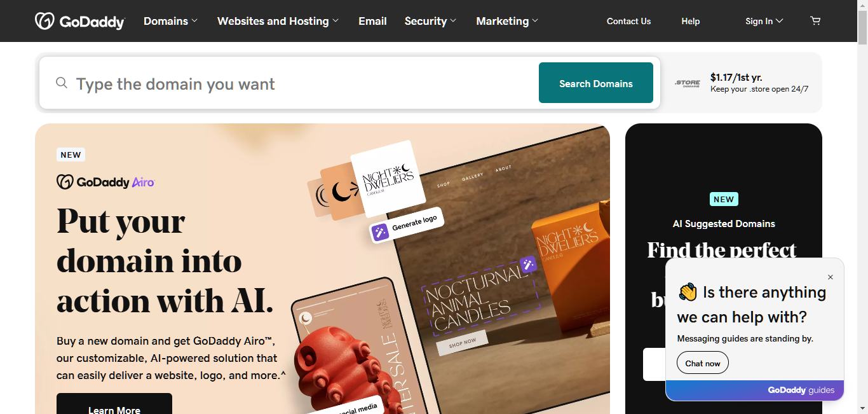Click the page vertical scrollbar
This screenshot has width=868, height=414.
click(x=862, y=207)
